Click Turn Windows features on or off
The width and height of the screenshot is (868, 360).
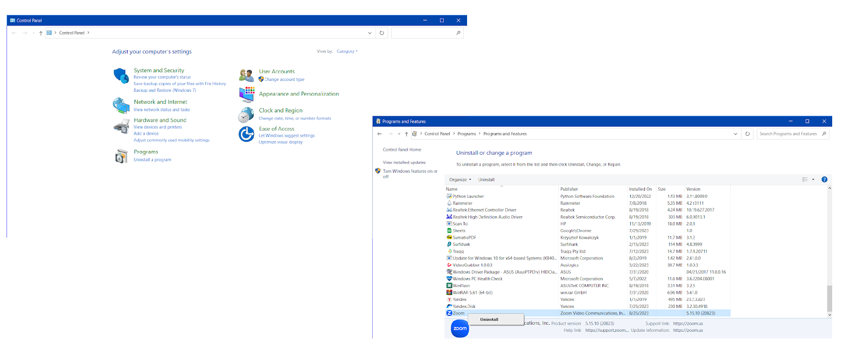410,171
